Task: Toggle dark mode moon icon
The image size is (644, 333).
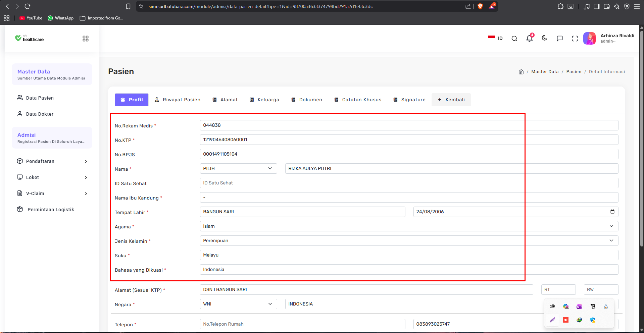Action: click(x=544, y=38)
